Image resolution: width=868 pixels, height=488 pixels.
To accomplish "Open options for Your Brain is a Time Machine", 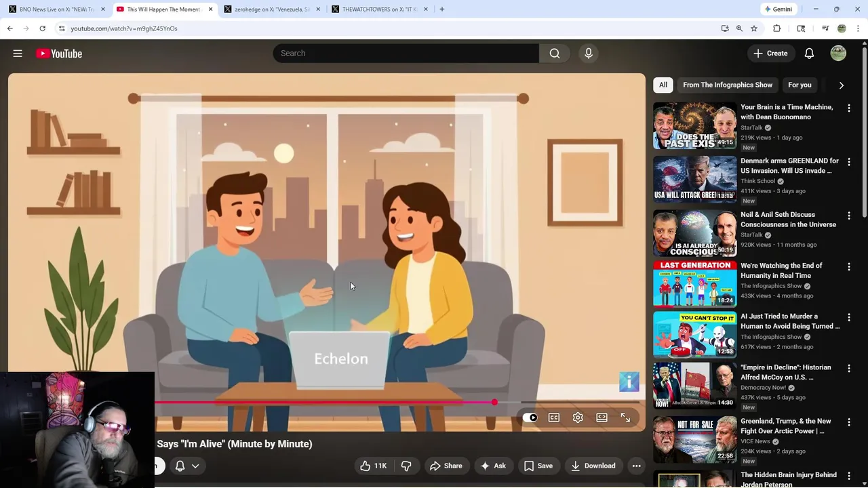I will (848, 108).
